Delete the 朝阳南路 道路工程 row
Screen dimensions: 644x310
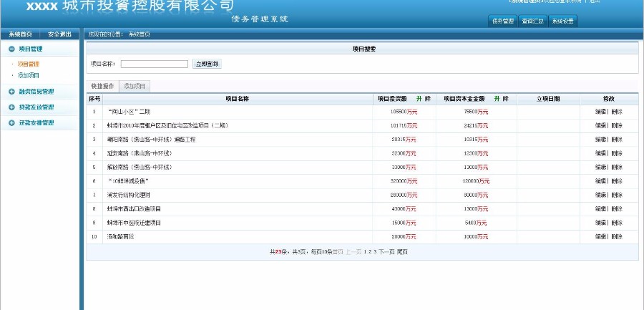coord(617,140)
